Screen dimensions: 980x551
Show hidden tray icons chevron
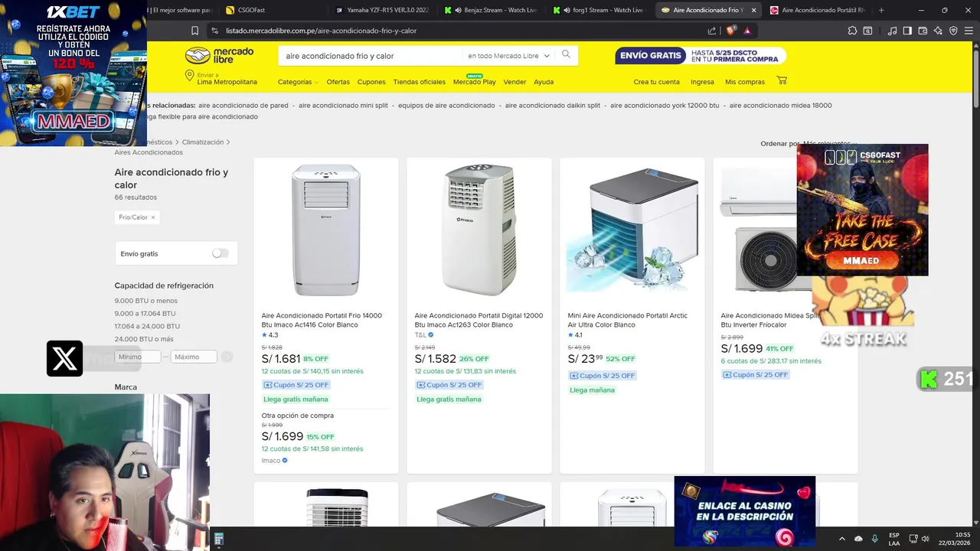(842, 539)
